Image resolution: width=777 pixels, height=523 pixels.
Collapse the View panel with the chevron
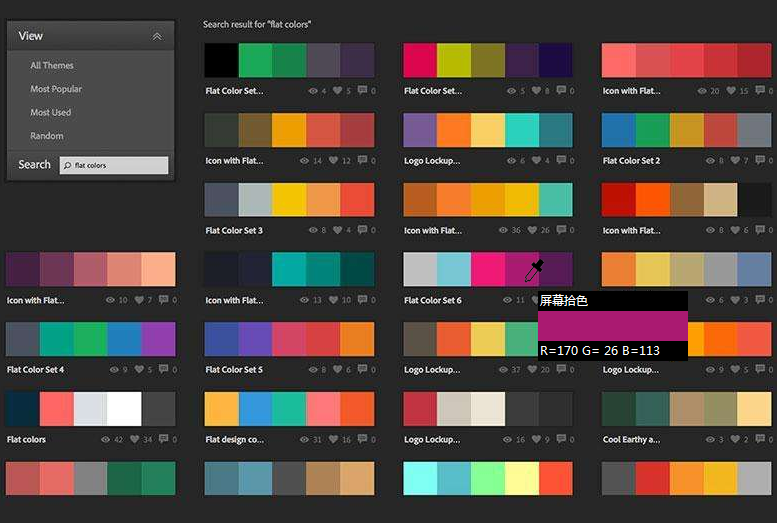tap(157, 36)
